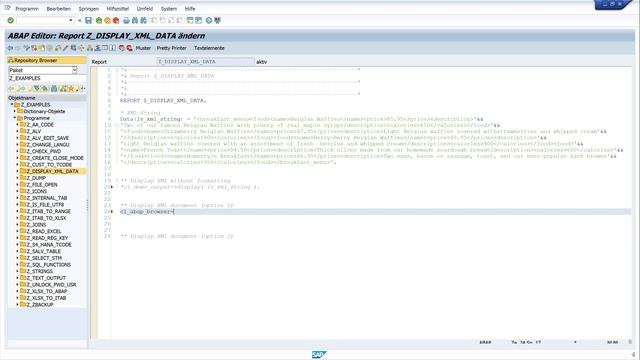Select Z_CREATE_CLOSE_MODE in the tree
Screen dimensions: 640x360
tap(55, 158)
